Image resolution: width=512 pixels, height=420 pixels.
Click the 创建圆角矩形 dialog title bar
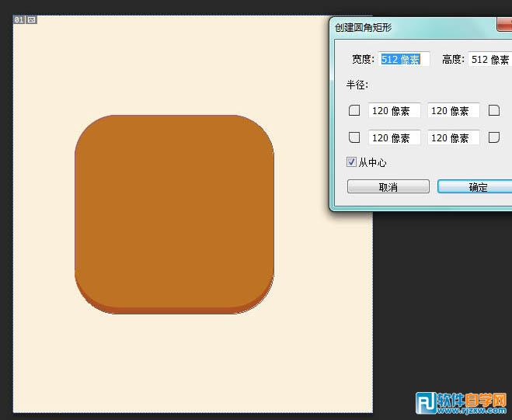[x=412, y=26]
